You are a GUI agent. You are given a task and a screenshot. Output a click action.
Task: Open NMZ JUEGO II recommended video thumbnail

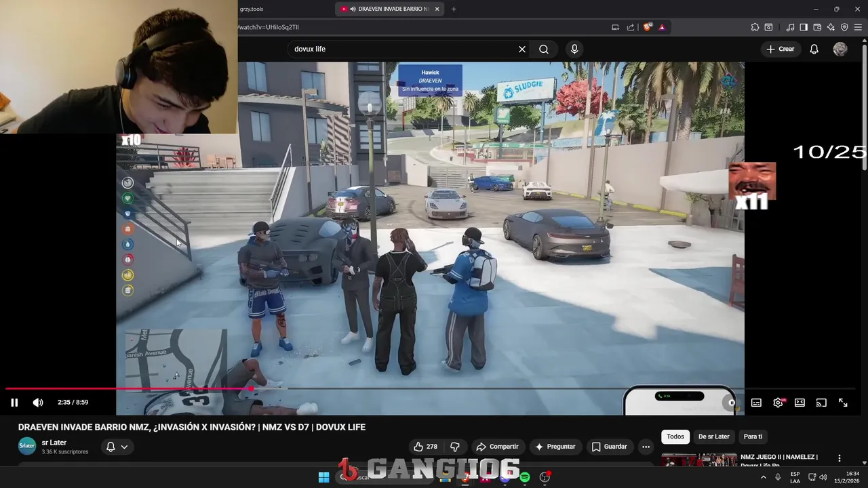coord(699,460)
